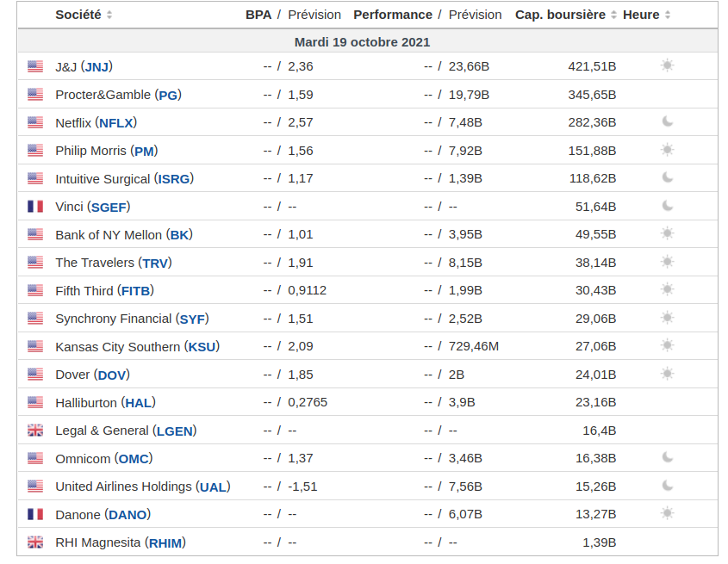Click the UK flag next to Legal & General
Viewport: 728px width, 564px height.
(x=35, y=431)
